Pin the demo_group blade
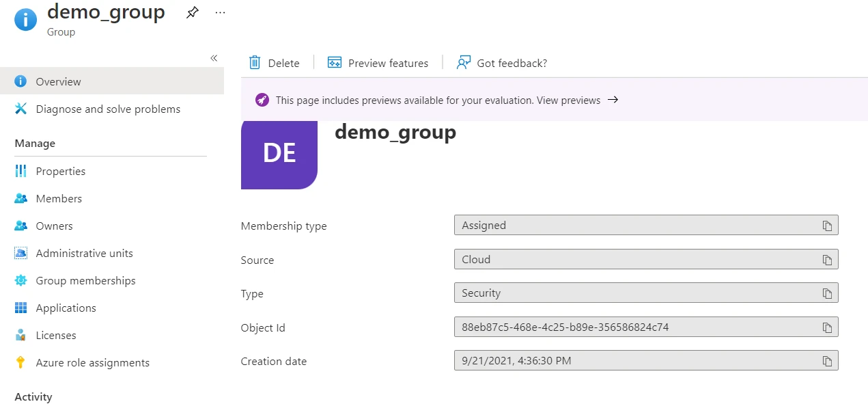The height and width of the screenshot is (404, 868). click(192, 12)
